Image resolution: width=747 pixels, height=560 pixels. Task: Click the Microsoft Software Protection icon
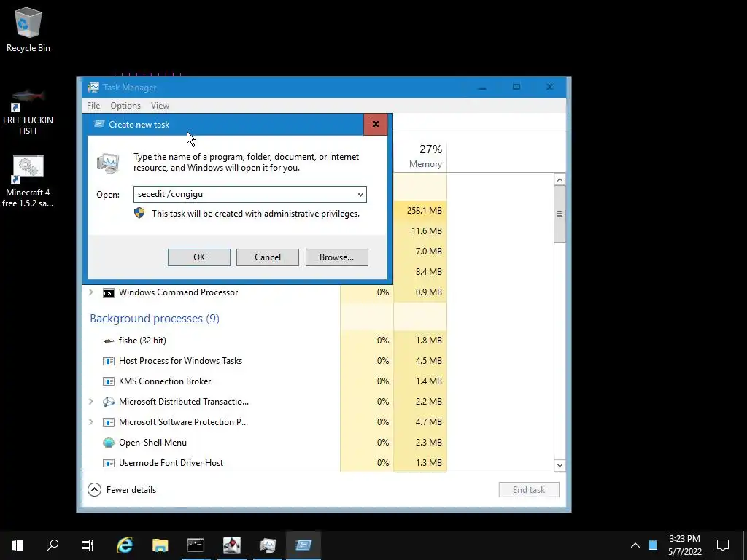pyautogui.click(x=109, y=422)
